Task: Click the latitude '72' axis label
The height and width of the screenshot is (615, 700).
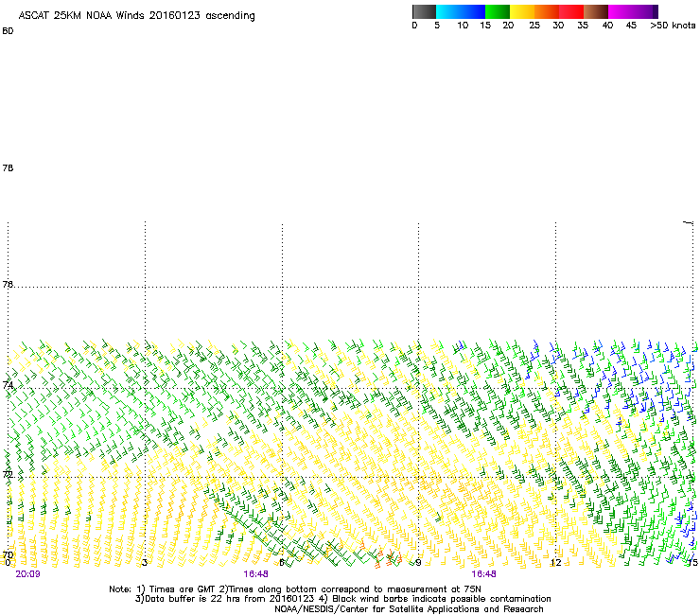Action: click(x=8, y=474)
